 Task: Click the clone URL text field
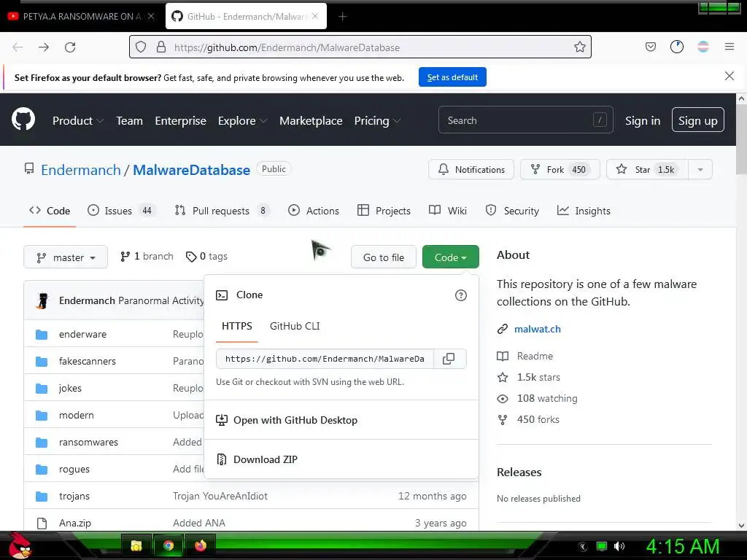(325, 359)
